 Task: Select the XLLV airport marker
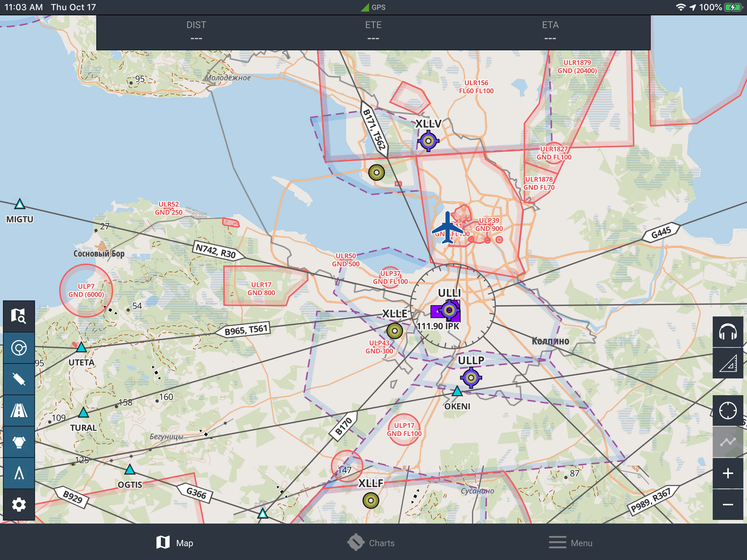pos(428,141)
